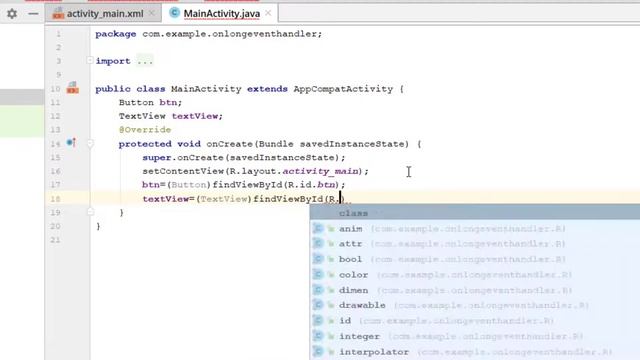
Task: Click the class icon beside 'anim'
Action: tap(318, 229)
